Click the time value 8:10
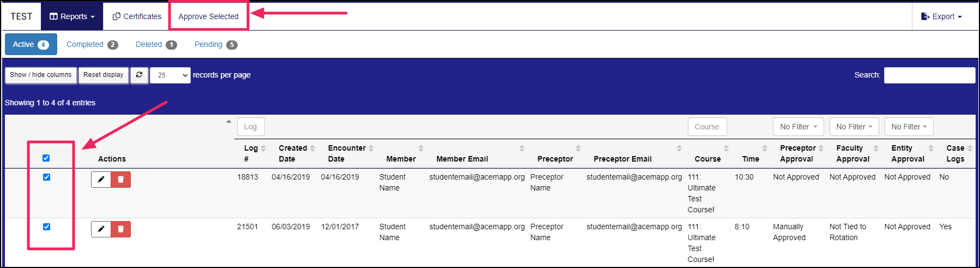The width and height of the screenshot is (980, 268). pyautogui.click(x=742, y=227)
